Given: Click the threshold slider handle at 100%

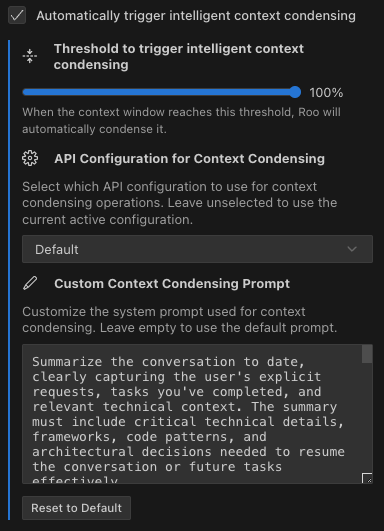Looking at the screenshot, I should point(295,92).
